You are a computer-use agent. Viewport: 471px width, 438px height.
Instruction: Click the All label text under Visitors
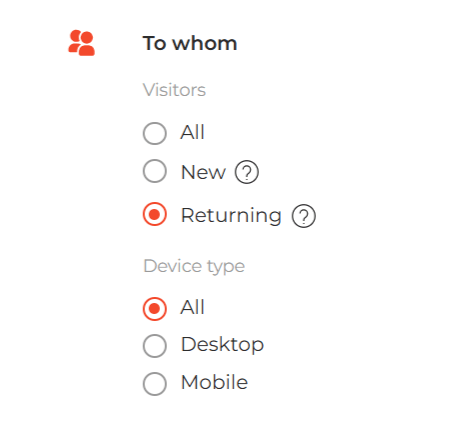[192, 132]
